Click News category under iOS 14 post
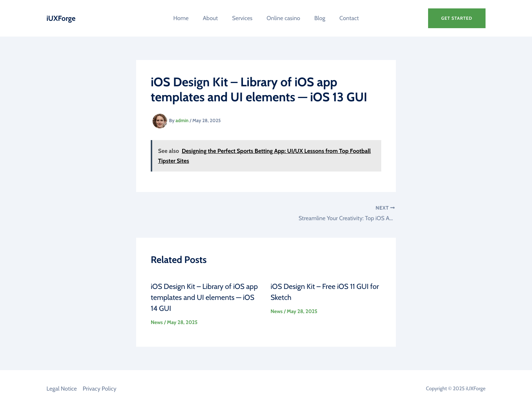 (x=157, y=322)
